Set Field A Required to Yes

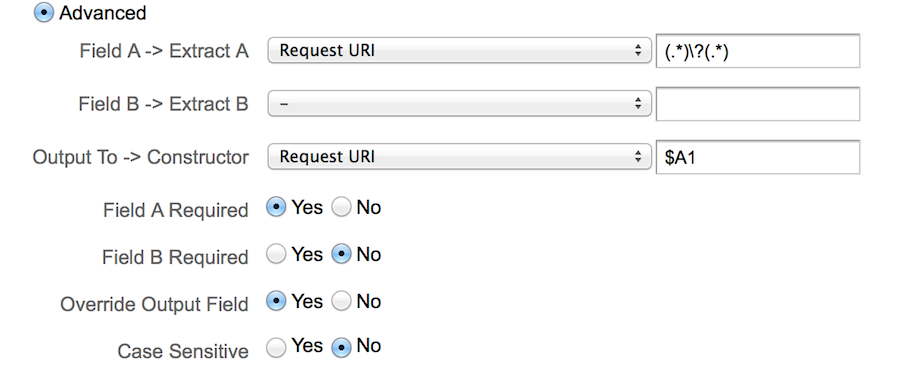click(276, 207)
